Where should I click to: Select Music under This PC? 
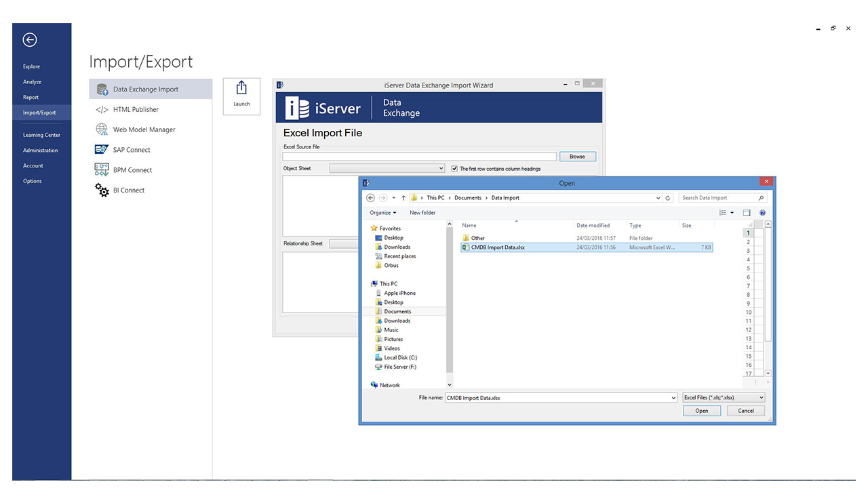391,329
